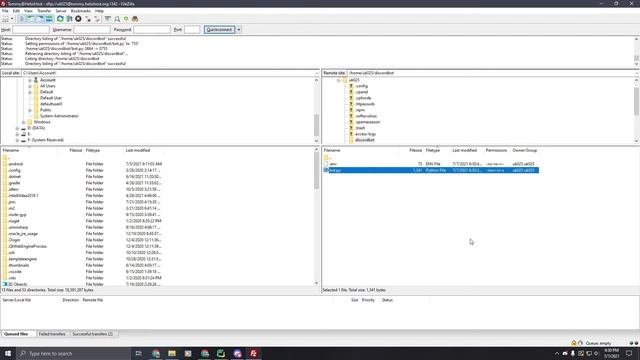Image resolution: width=640 pixels, height=360 pixels.
Task: Open the Edit menu
Action: click(16, 11)
